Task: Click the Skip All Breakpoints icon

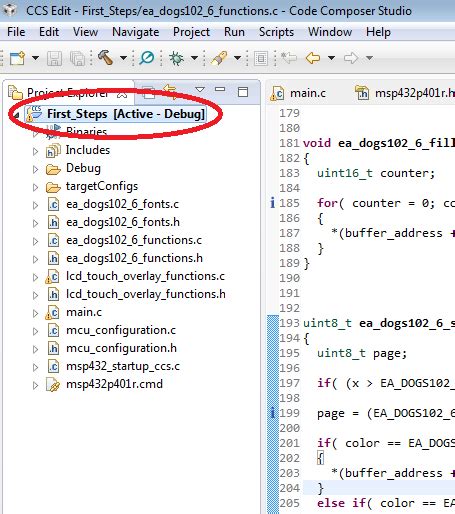Action: [147, 58]
